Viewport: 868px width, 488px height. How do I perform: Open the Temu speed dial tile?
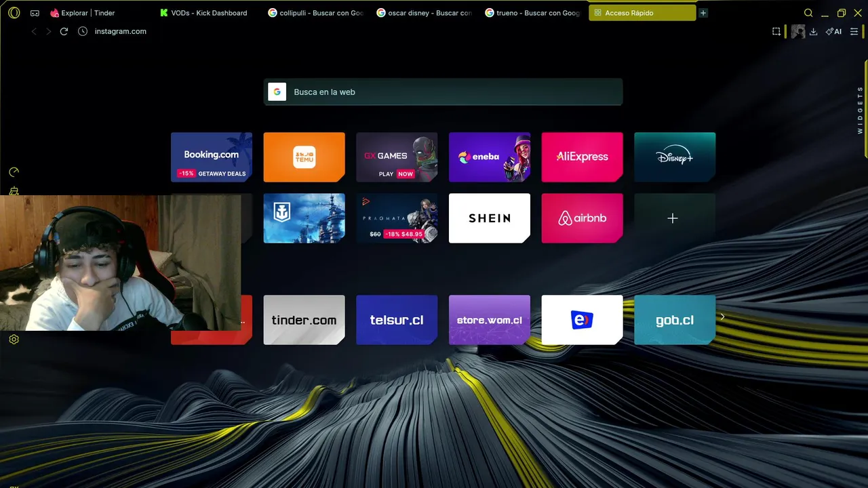304,157
